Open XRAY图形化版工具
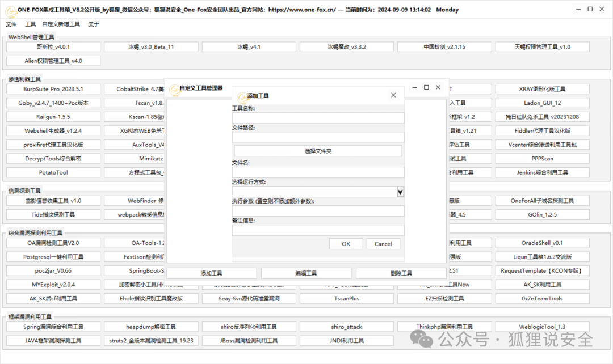 (542, 89)
